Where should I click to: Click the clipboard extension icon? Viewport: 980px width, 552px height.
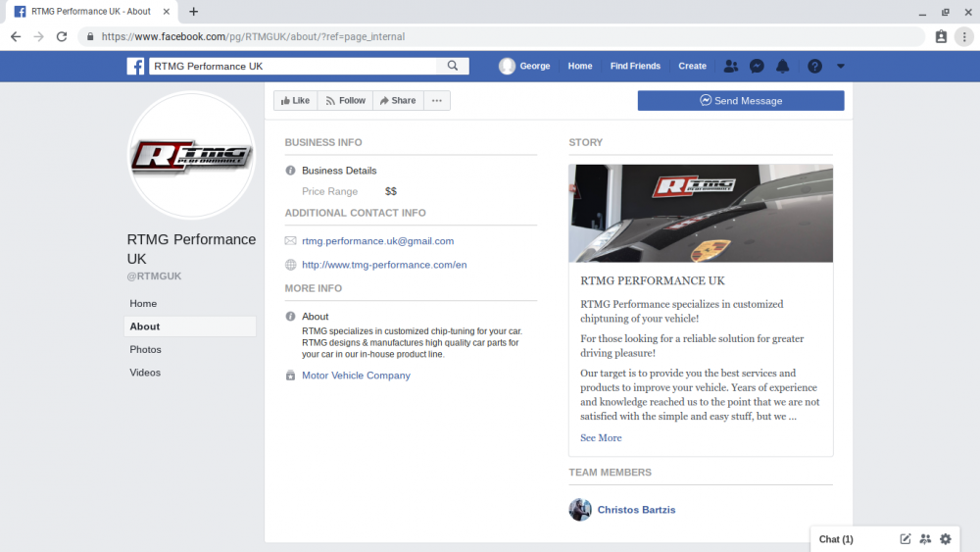point(941,36)
